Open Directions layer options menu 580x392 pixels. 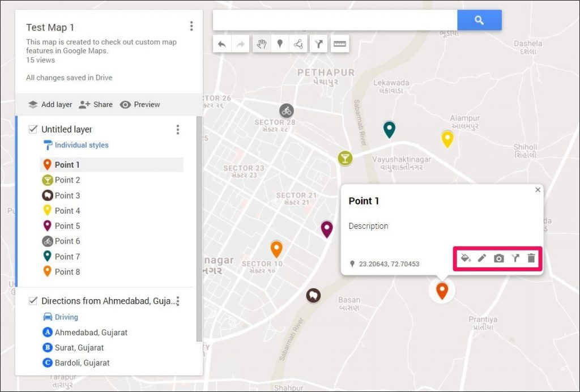(178, 301)
